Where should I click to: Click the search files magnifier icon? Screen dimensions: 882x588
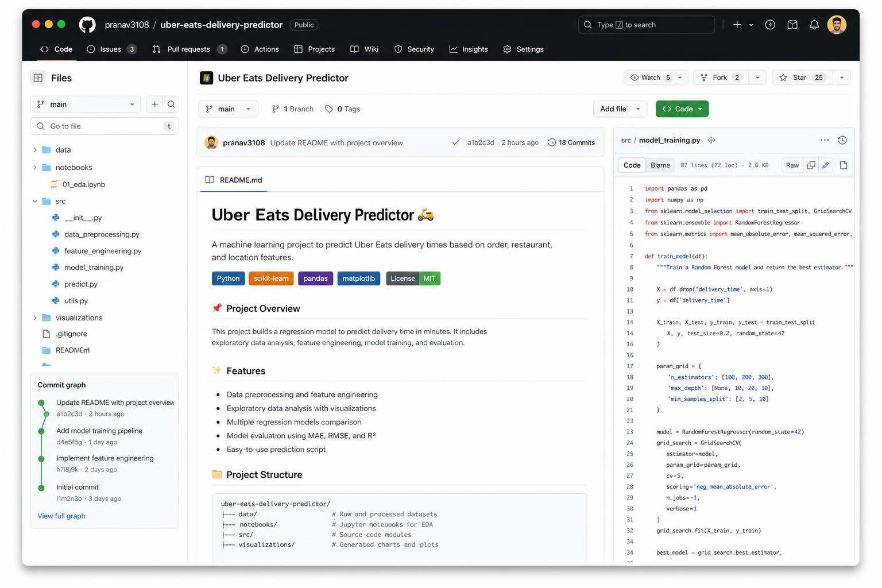point(171,104)
